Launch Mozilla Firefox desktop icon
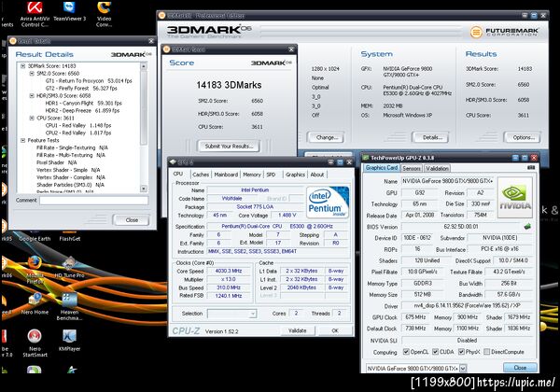 (35, 271)
